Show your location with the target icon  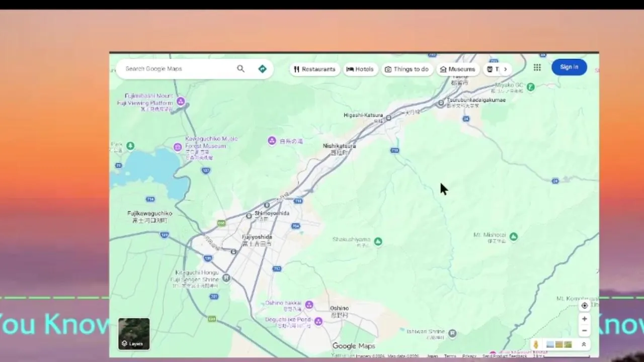pos(585,306)
